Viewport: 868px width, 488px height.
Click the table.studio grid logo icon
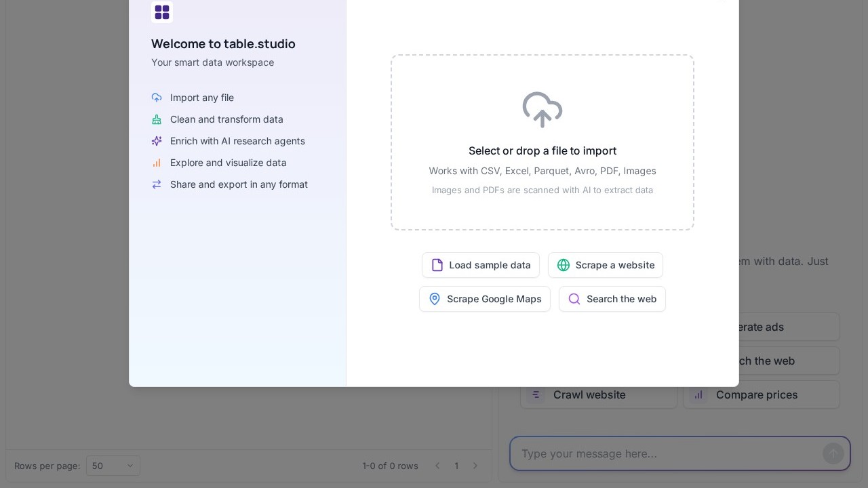coord(162,12)
